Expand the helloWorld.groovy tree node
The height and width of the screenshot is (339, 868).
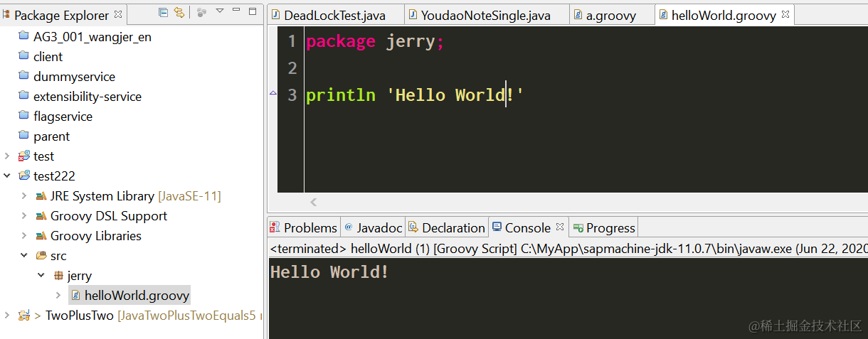[x=58, y=295]
